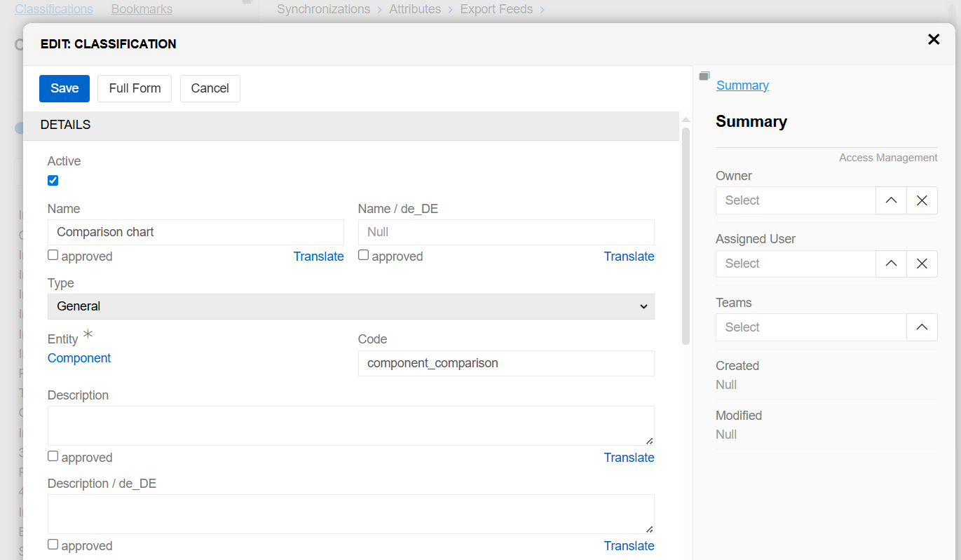Open the Type dropdown showing General
Viewport: 961px width, 560px height.
click(350, 306)
